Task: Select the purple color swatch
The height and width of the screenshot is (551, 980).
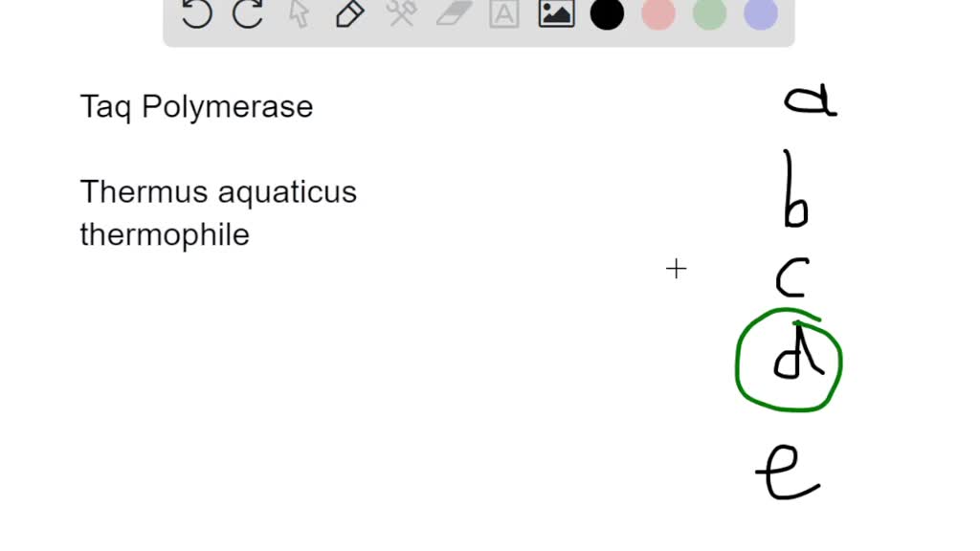Action: tap(759, 15)
